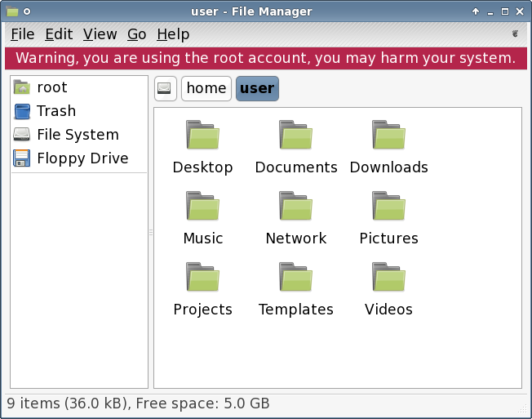The image size is (532, 419).
Task: Navigate to home in the path bar
Action: coord(206,89)
